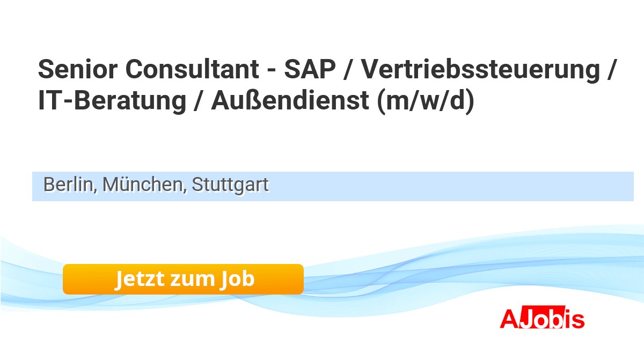
Task: Click the red letter A in the logo
Action: point(509,319)
